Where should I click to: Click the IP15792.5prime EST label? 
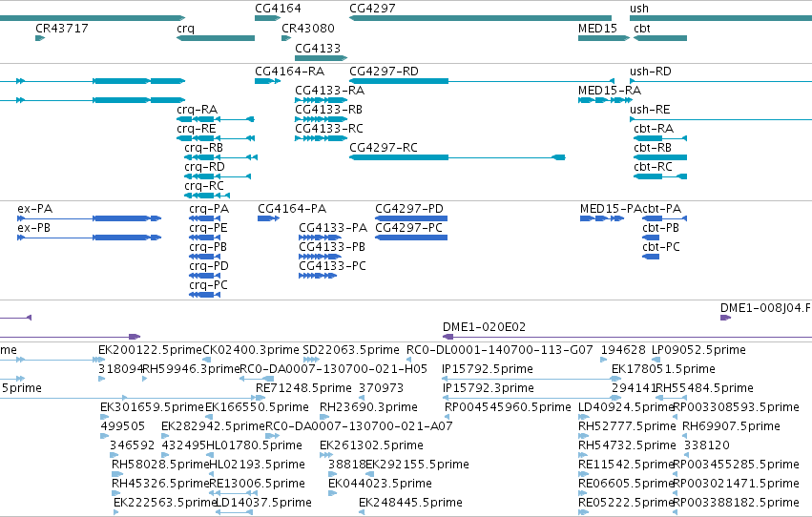tap(488, 369)
